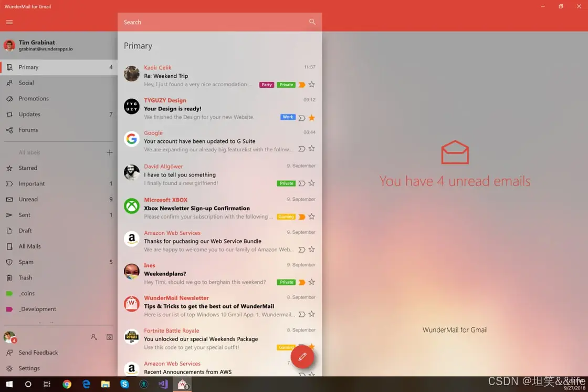Open the Sent folder

click(x=59, y=215)
